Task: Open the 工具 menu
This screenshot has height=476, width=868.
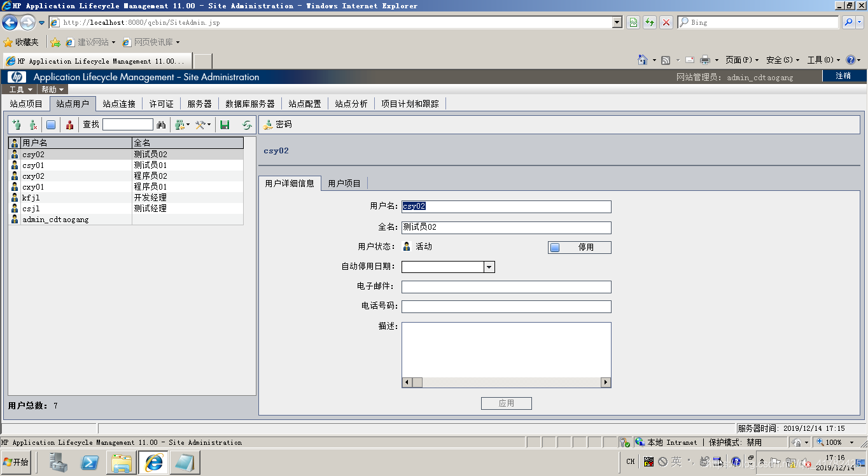Action: pyautogui.click(x=21, y=90)
